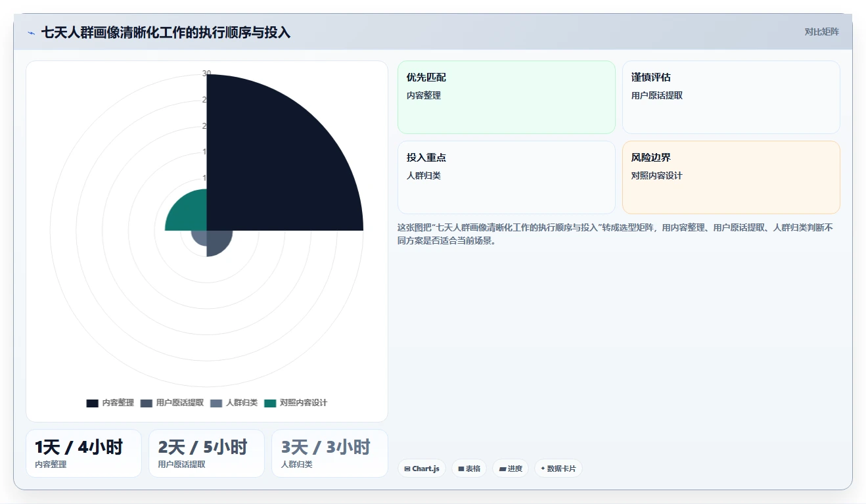Click the 内容整理 text in the 优先匹配 card

[424, 95]
